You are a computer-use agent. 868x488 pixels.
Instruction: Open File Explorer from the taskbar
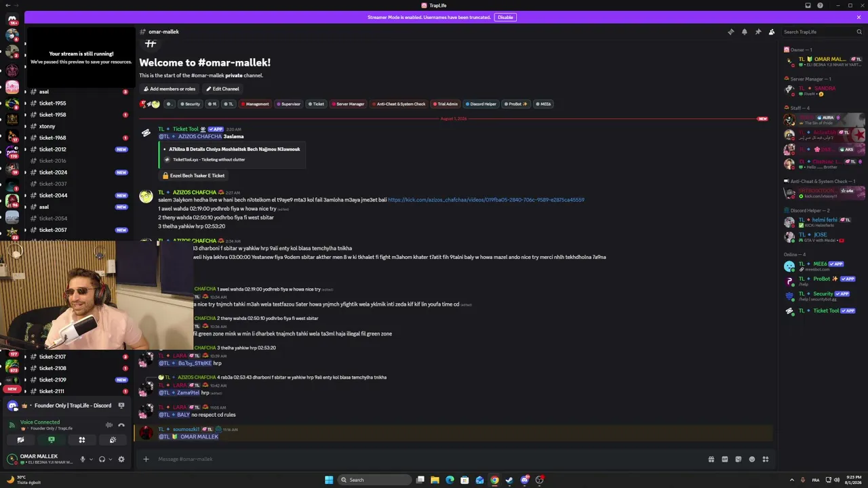(435, 480)
